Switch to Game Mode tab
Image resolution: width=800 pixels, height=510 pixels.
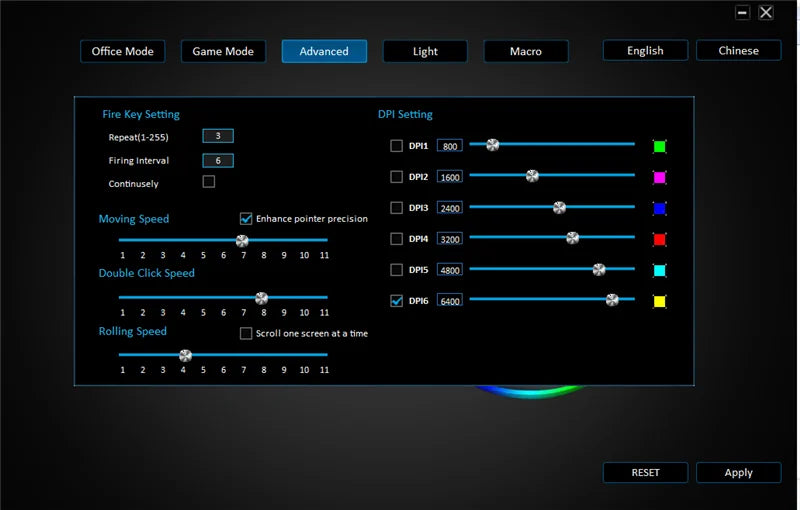coord(223,52)
